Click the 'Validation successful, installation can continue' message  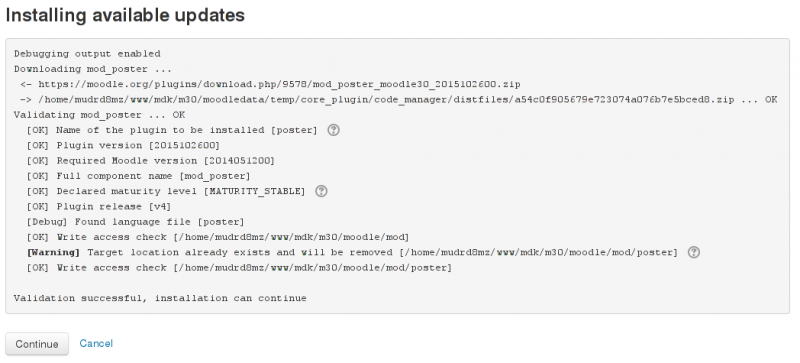[x=160, y=298]
